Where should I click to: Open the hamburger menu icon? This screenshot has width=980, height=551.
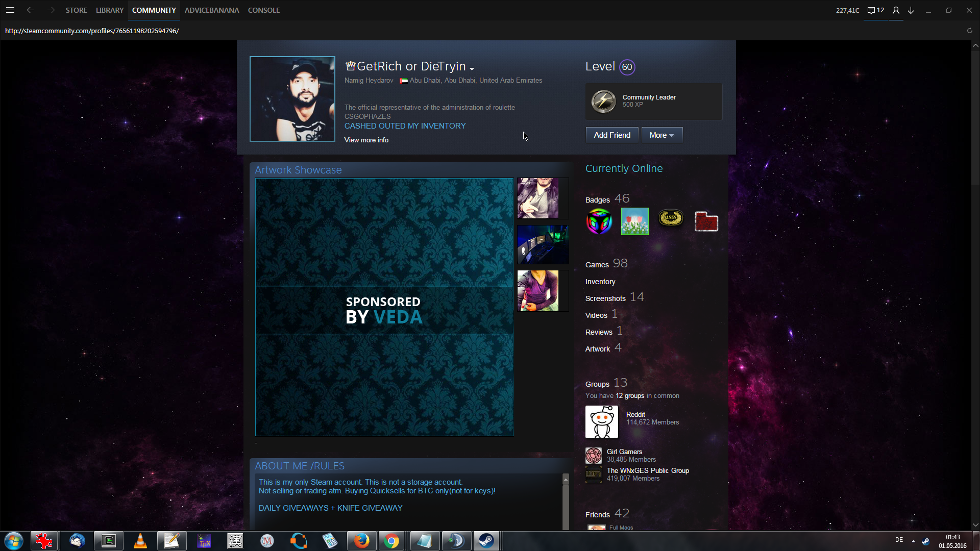(x=10, y=10)
